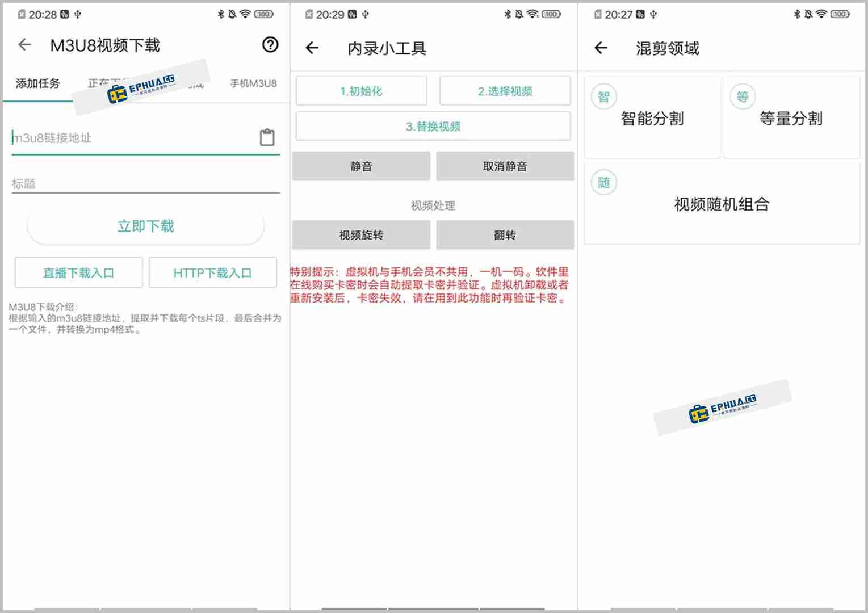Click the back arrow on M3U8视频下载 screen
The height and width of the screenshot is (613, 868).
pyautogui.click(x=25, y=45)
